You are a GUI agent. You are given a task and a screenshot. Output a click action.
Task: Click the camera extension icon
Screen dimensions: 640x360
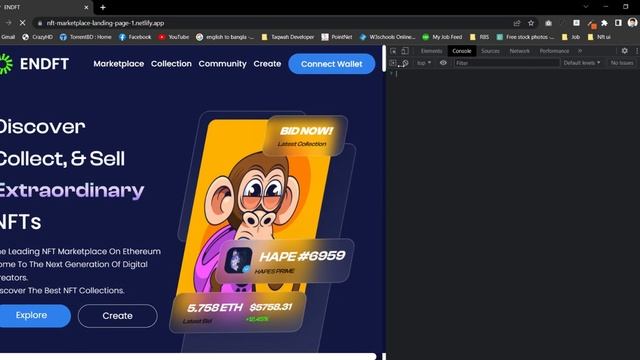point(549,23)
